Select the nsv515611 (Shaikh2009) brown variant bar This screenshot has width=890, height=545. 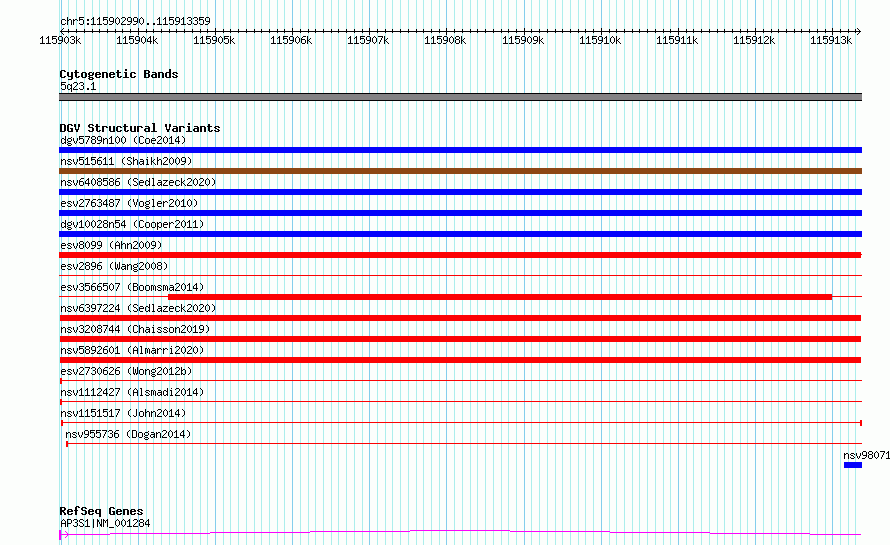pos(460,171)
